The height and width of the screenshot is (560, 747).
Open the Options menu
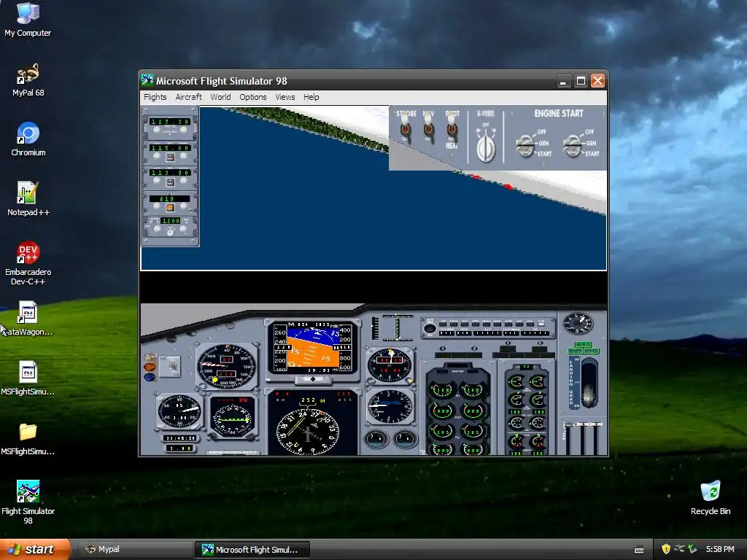pyautogui.click(x=253, y=97)
